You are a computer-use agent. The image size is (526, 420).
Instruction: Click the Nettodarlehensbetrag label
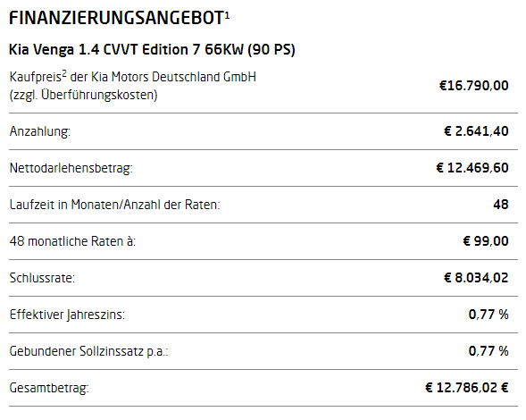point(71,168)
